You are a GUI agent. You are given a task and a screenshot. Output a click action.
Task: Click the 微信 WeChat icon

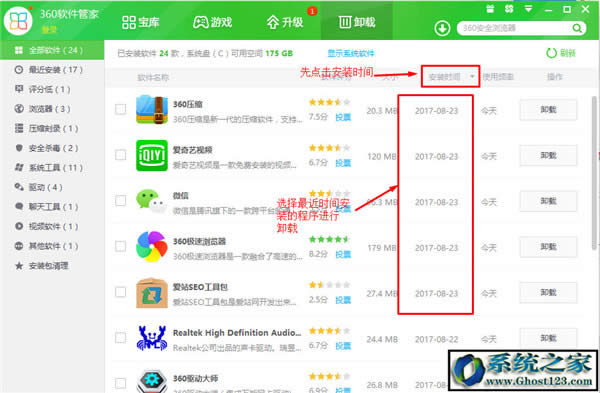pyautogui.click(x=151, y=201)
